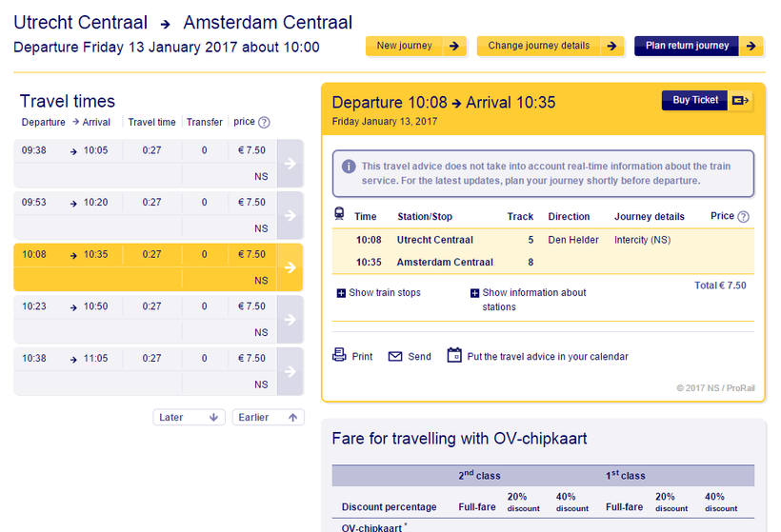Click the info icon in the travel advice notice
Viewport: 781px width, 532px height.
pos(348,167)
